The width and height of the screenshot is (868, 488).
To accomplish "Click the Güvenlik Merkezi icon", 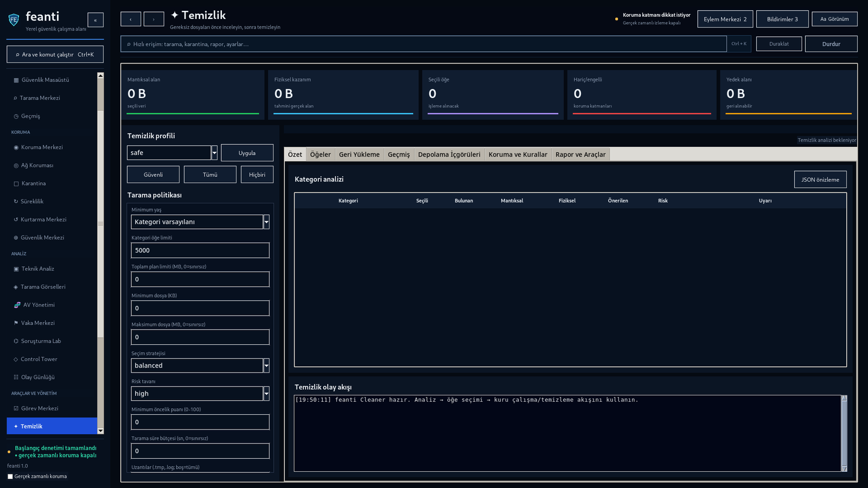I will (16, 237).
